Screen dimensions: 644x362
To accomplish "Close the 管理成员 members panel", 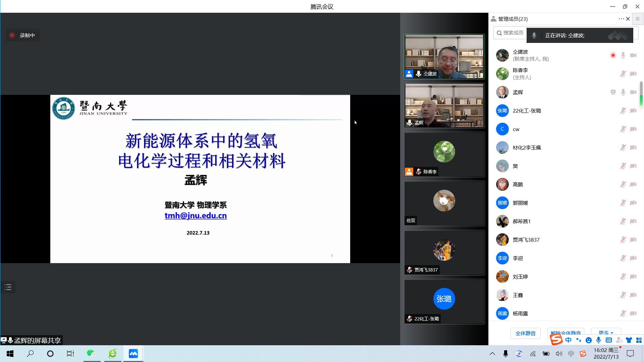I will click(628, 19).
